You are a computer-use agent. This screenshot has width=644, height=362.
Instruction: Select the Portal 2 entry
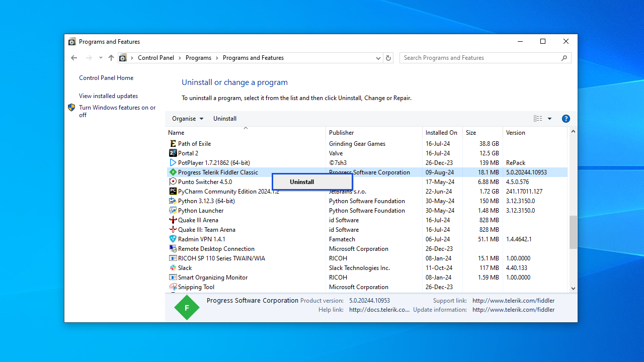pyautogui.click(x=367, y=153)
